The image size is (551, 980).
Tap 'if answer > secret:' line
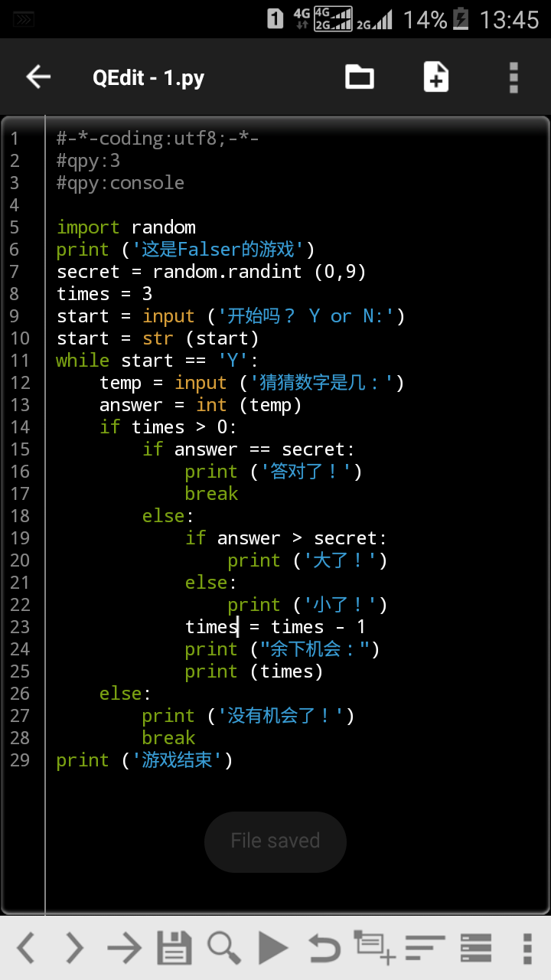point(286,538)
